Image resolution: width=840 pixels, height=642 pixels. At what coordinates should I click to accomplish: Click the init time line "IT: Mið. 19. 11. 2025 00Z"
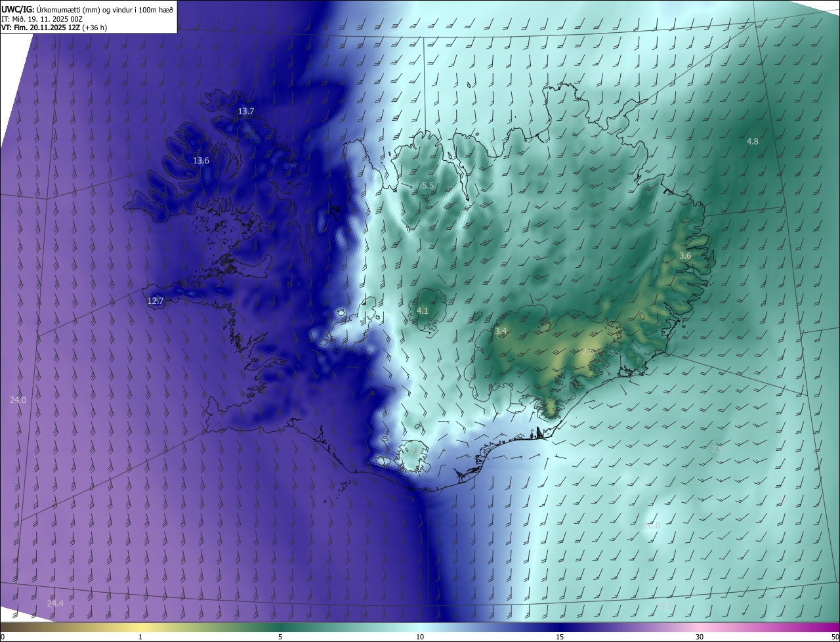43,18
